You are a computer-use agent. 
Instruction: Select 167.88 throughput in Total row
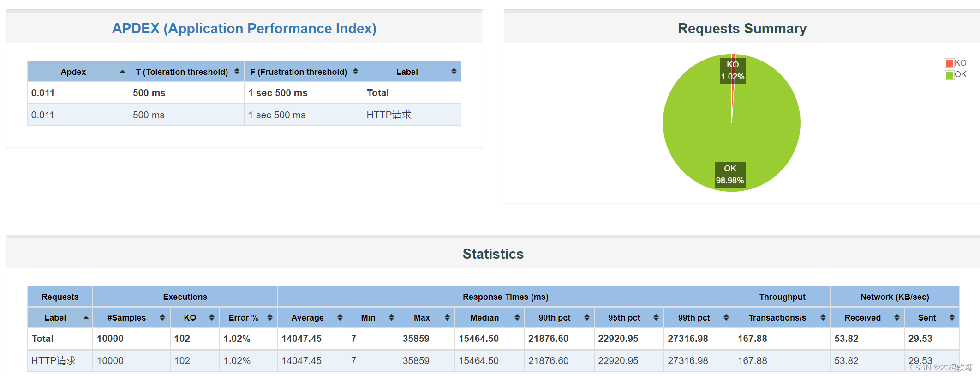(x=753, y=339)
